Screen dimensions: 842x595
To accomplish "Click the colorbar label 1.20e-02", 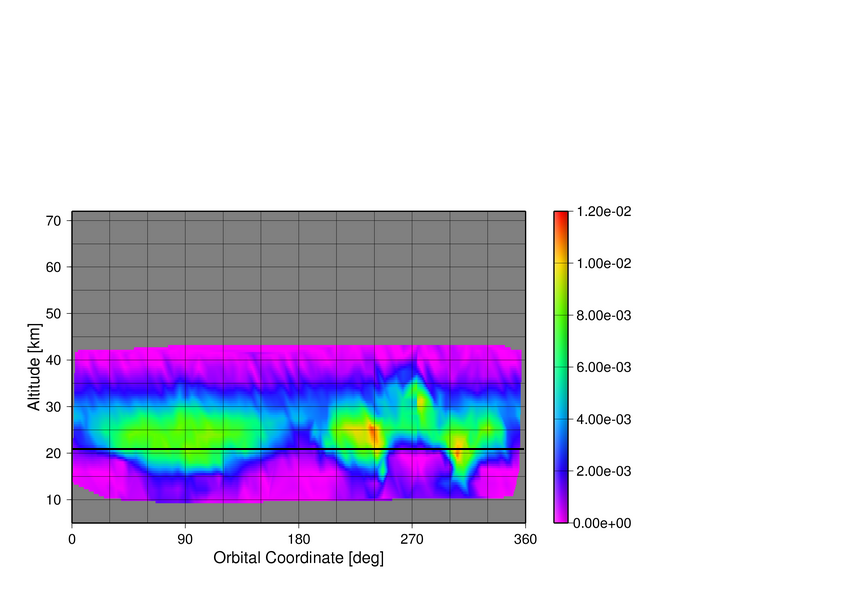I will [604, 212].
